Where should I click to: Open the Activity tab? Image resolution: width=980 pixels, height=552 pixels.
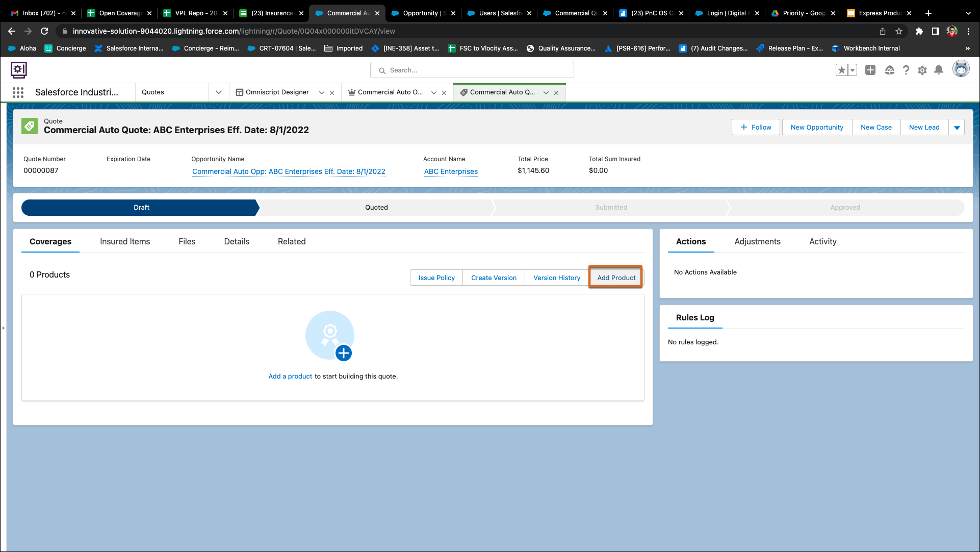(x=823, y=242)
